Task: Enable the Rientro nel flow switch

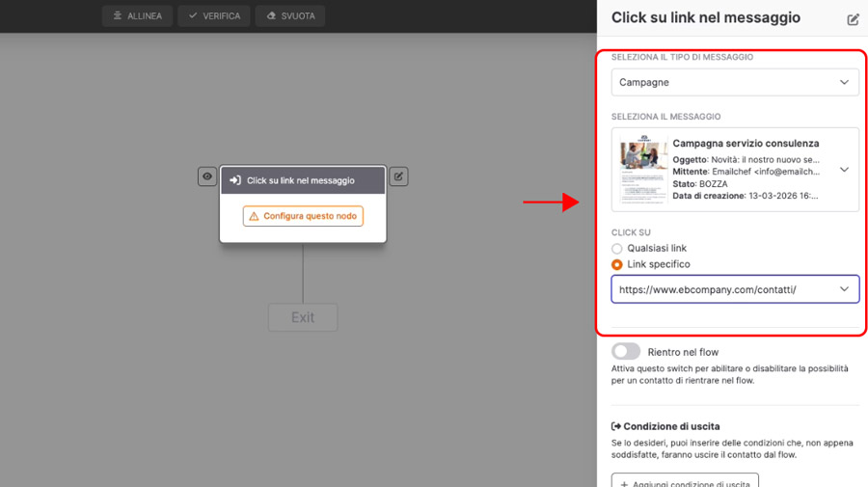Action: (x=626, y=352)
